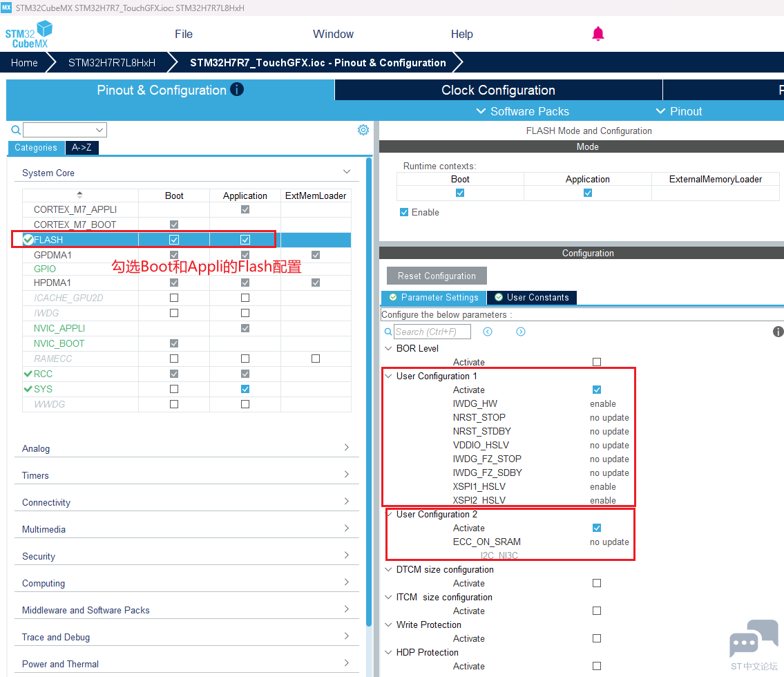Select the NVIC_APPLI peripheral row
This screenshot has width=784, height=677.
187,328
